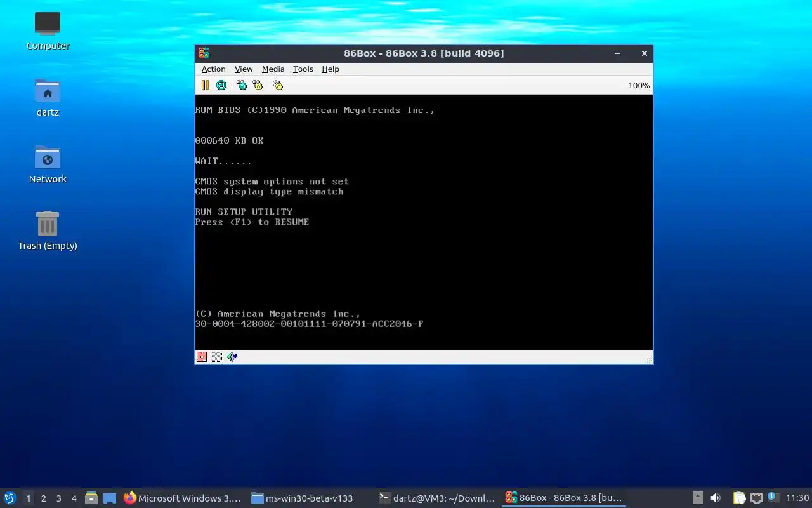Image resolution: width=812 pixels, height=508 pixels.
Task: Open the Tools menu
Action: click(x=303, y=69)
